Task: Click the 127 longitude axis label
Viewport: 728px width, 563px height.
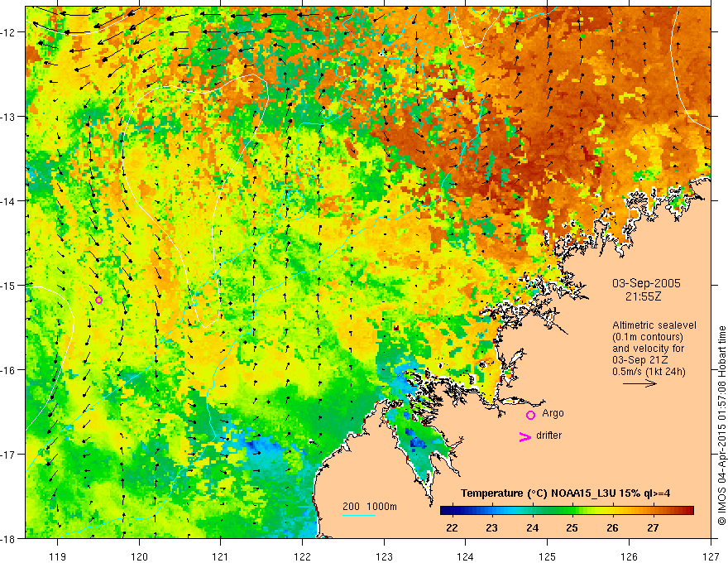Action: point(711,556)
